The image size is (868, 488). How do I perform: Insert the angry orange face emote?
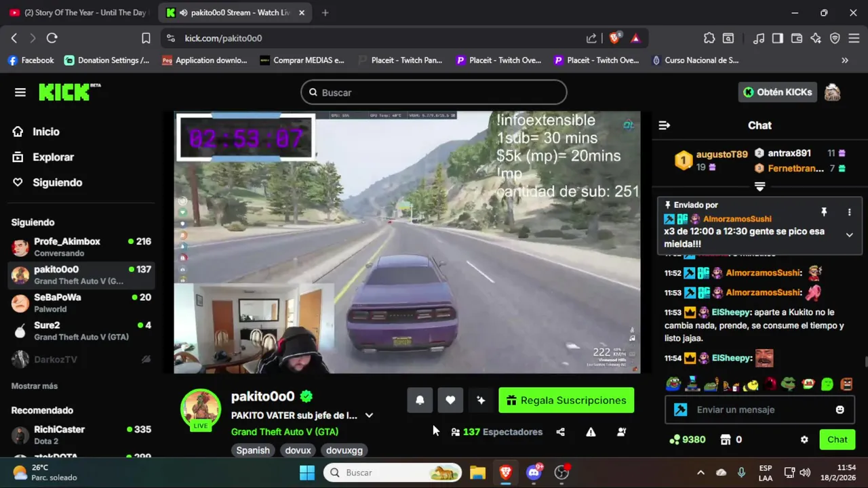click(x=846, y=384)
